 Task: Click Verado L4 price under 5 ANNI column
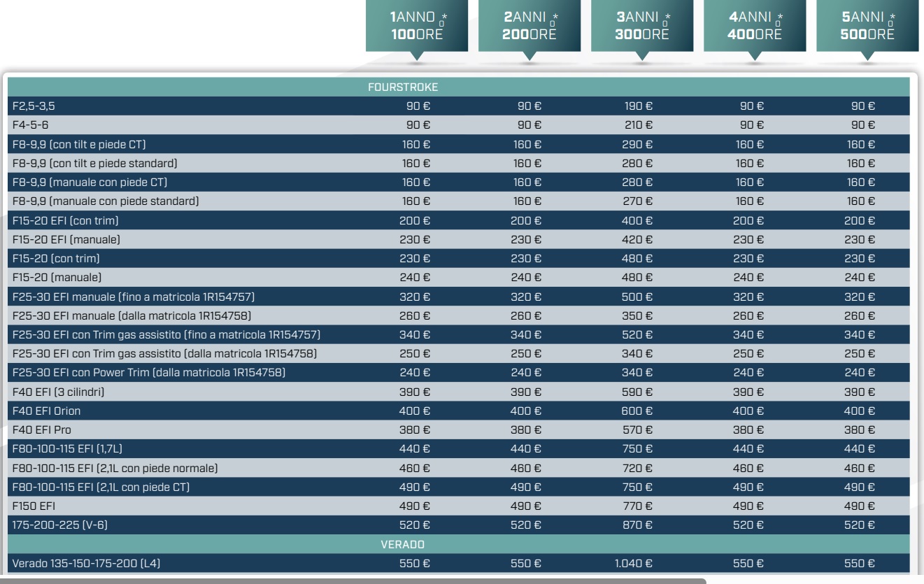tap(860, 563)
